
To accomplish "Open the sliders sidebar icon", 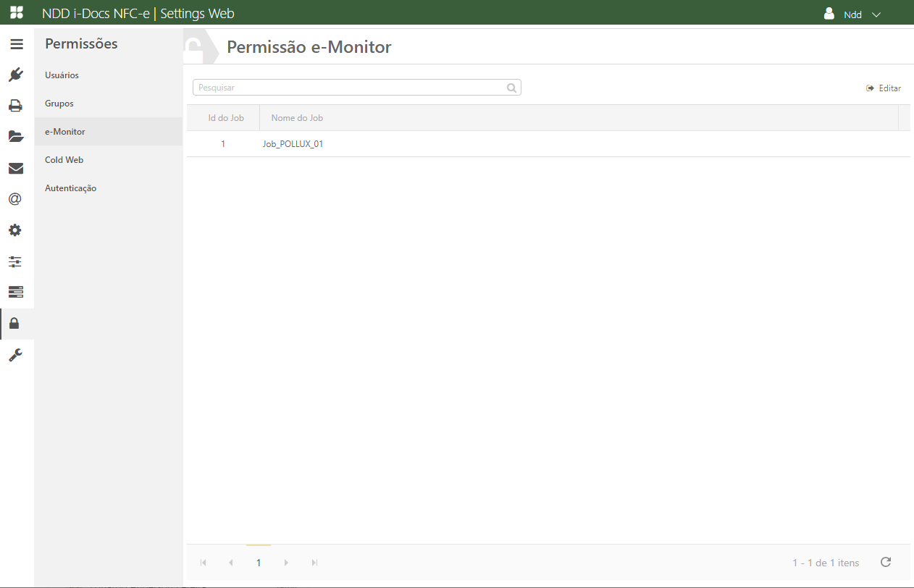I will click(16, 261).
